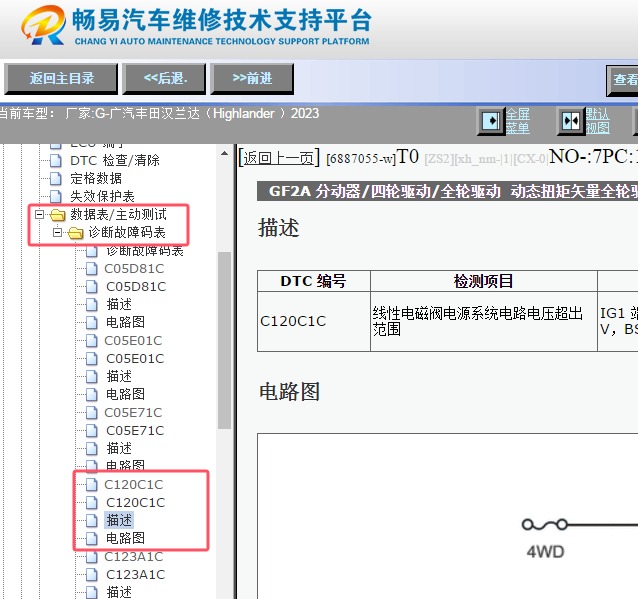Open 描述 under C05E01C
The height and width of the screenshot is (599, 638).
point(119,377)
